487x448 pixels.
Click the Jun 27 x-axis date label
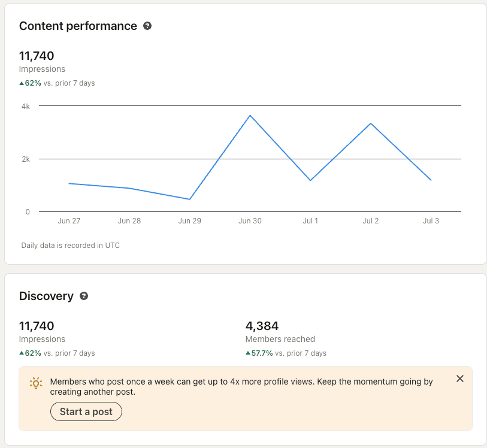pyautogui.click(x=69, y=221)
